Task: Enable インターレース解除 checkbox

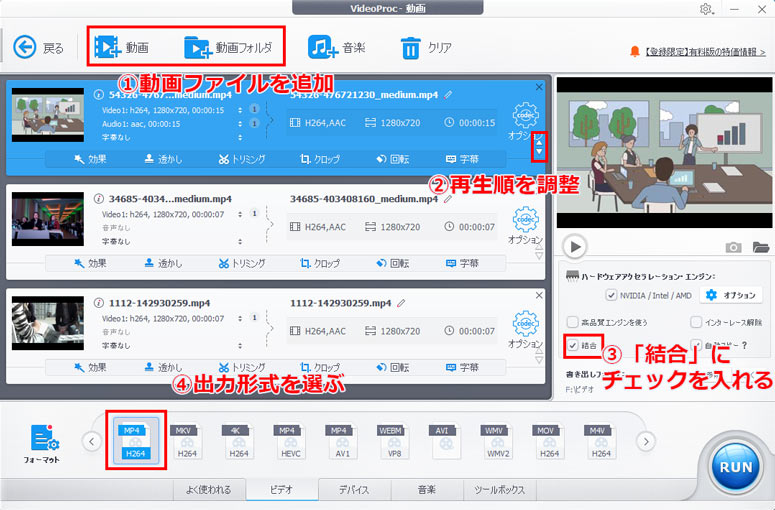Action: point(696,322)
